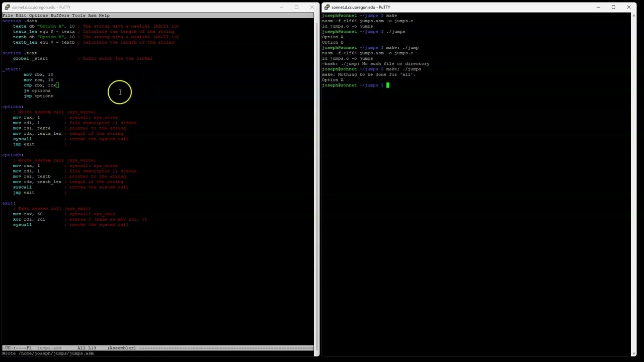Click the 'je optiona' instruction

click(37, 90)
